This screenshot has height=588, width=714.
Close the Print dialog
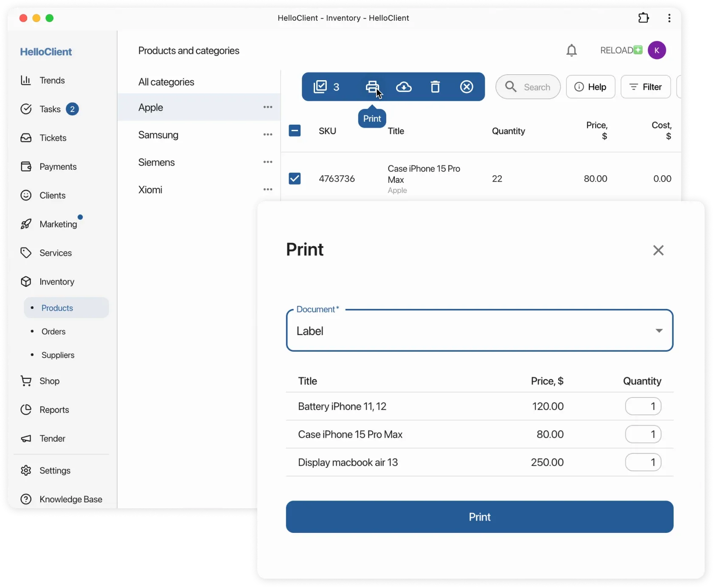click(658, 250)
